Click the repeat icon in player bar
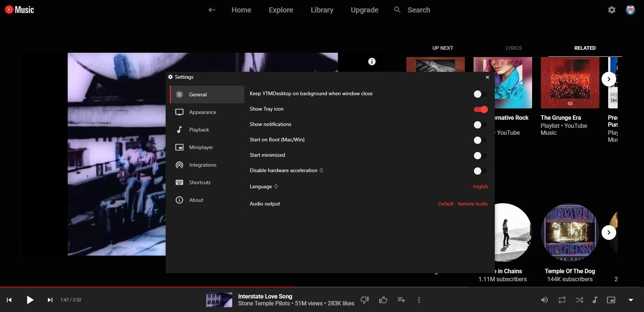The image size is (644, 312). pos(562,300)
